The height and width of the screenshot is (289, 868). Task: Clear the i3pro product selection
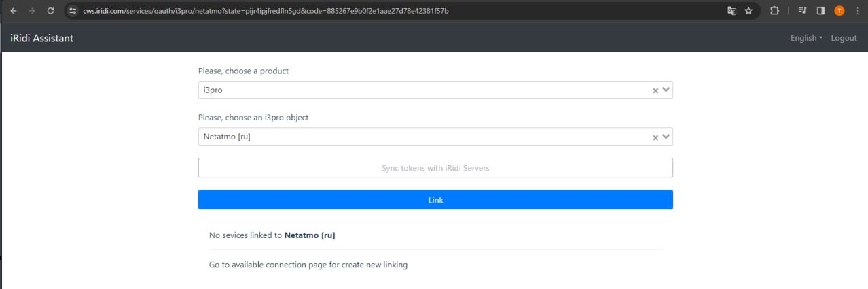click(x=655, y=90)
